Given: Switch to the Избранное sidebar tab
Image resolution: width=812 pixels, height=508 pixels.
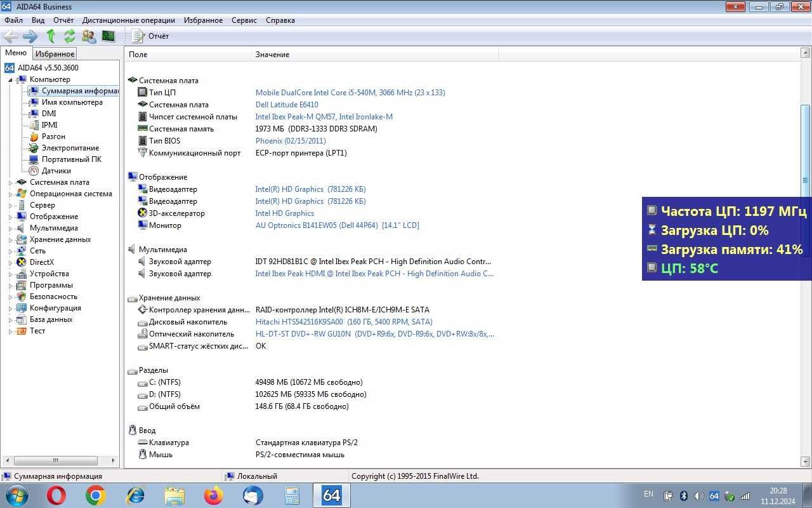Looking at the screenshot, I should point(55,54).
